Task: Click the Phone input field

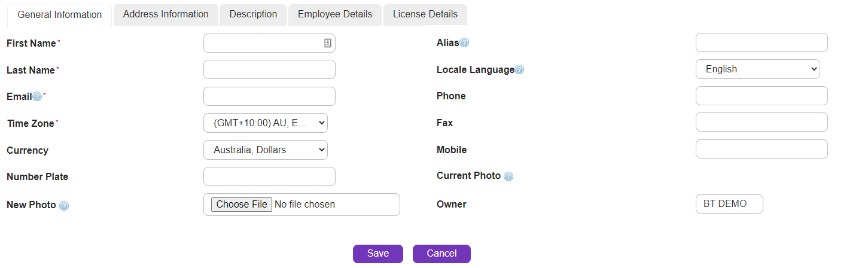Action: pyautogui.click(x=762, y=96)
